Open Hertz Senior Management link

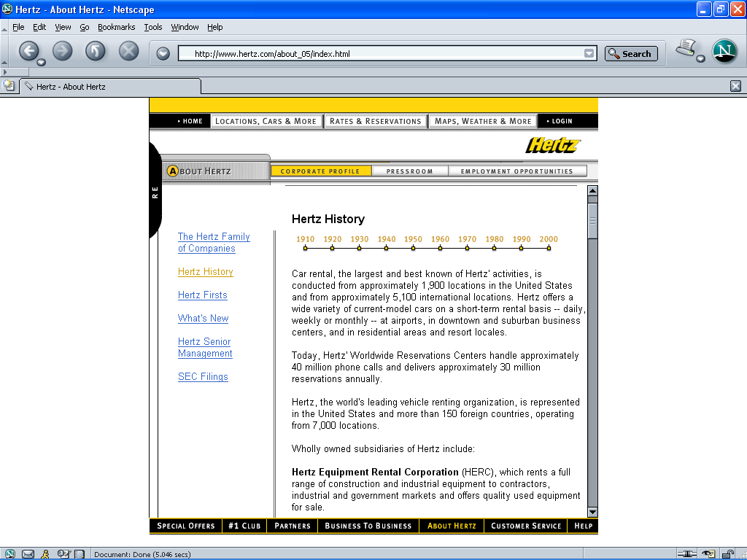pos(205,347)
